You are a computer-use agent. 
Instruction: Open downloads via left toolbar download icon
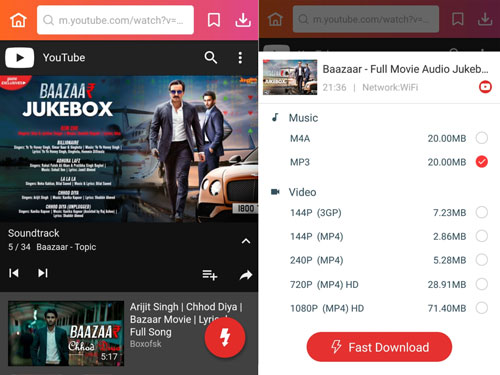[x=243, y=20]
